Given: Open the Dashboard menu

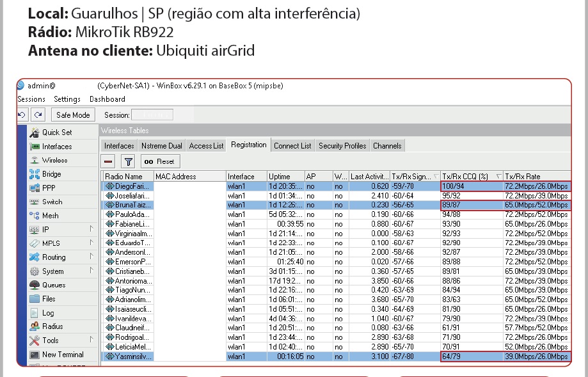Looking at the screenshot, I should point(107,99).
